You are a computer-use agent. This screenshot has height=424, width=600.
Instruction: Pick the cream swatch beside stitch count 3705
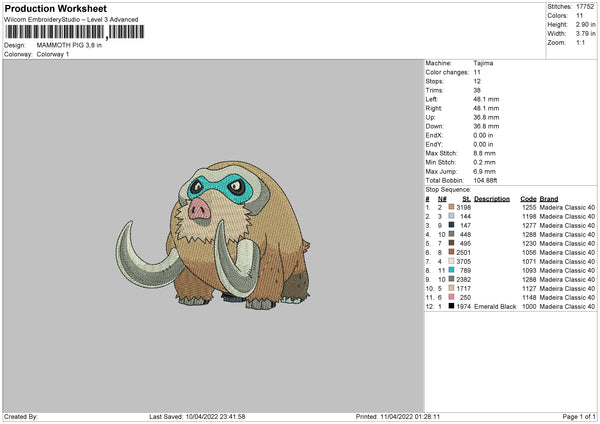(451, 261)
